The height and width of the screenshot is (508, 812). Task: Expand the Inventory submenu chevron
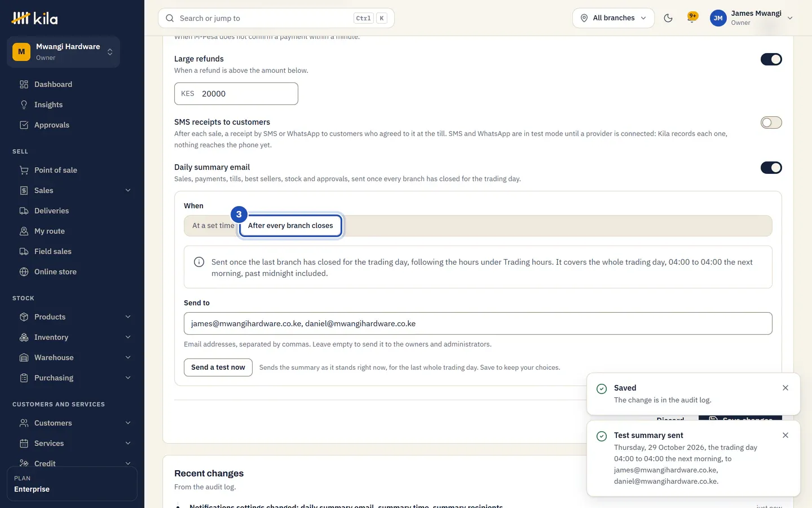tap(128, 338)
